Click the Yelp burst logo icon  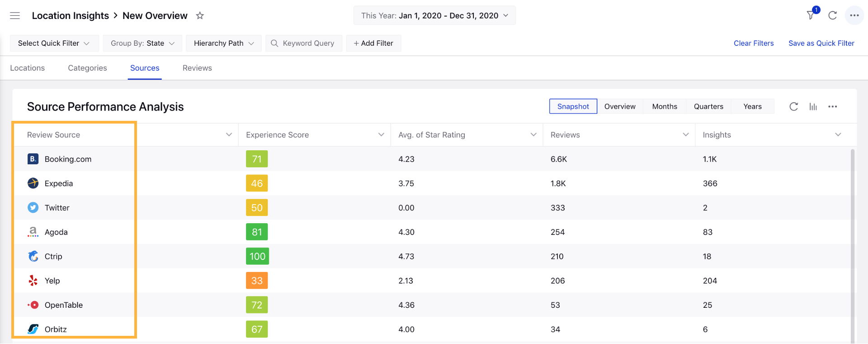click(33, 281)
